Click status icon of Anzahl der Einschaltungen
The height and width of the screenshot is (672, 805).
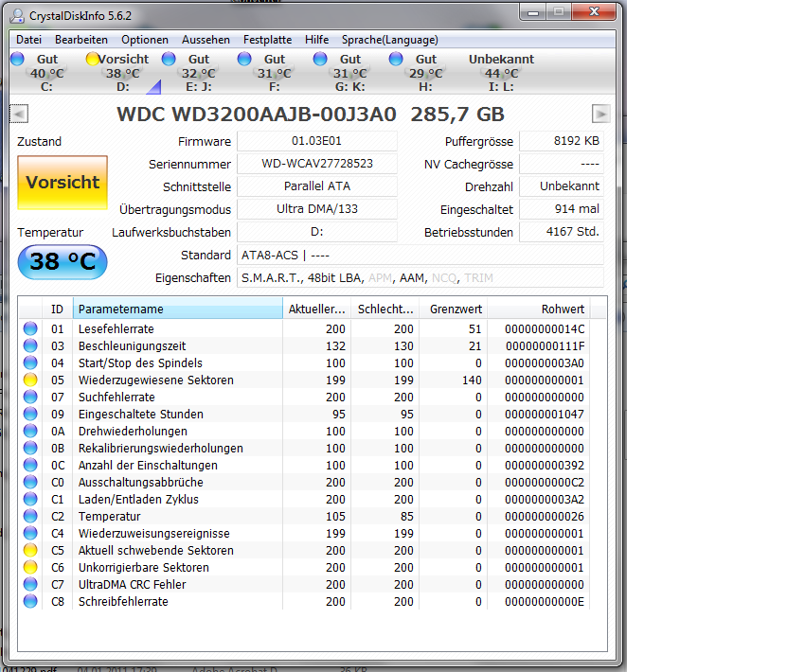pos(30,465)
